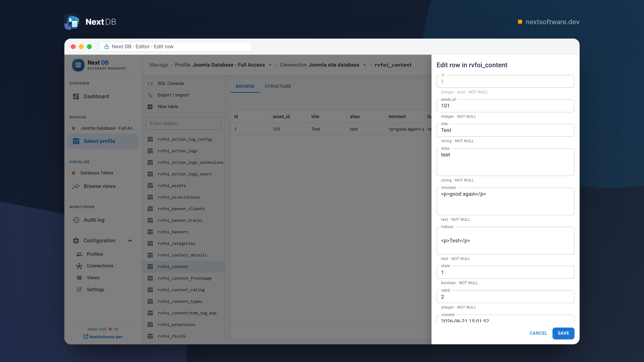Click the Filter tables input field

click(x=183, y=123)
